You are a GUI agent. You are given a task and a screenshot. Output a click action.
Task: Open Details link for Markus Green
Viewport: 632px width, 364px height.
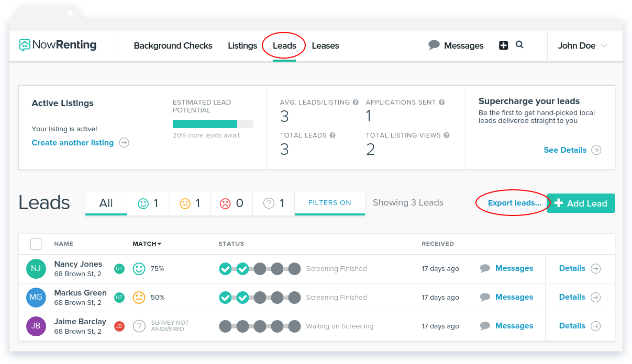tap(572, 297)
